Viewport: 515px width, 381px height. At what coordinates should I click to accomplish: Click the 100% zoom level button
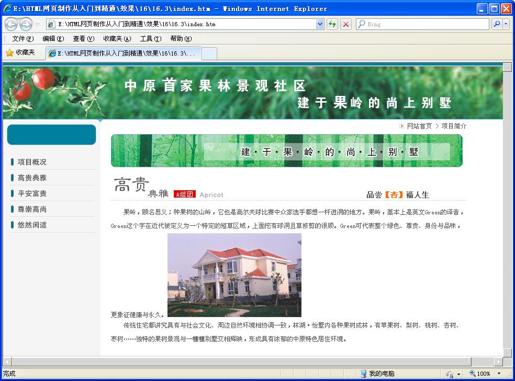click(480, 374)
